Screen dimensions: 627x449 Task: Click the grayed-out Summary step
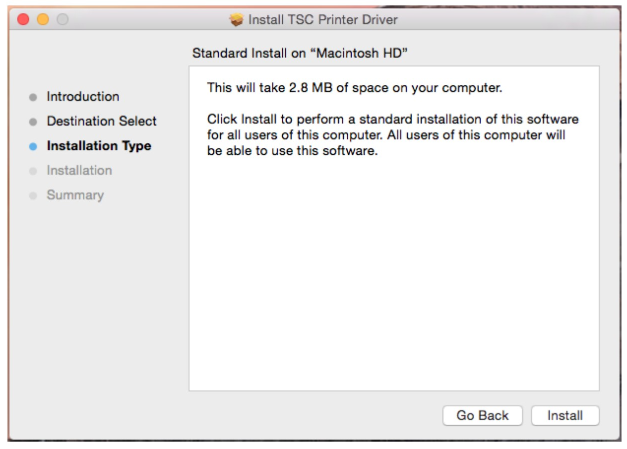tap(75, 195)
